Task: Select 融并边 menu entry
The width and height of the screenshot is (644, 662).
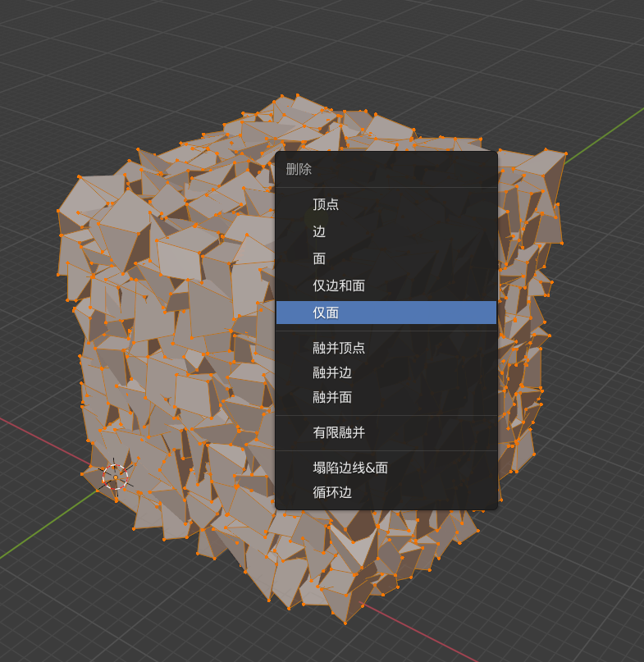Action: click(x=386, y=372)
